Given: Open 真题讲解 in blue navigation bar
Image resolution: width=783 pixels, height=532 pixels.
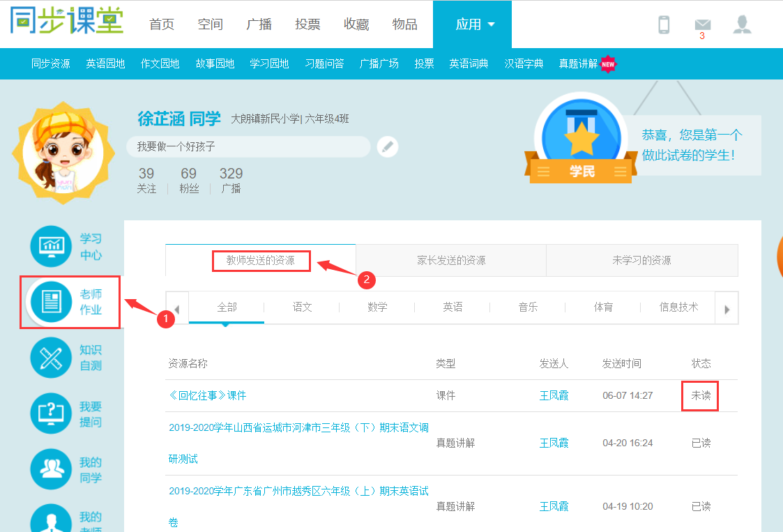Looking at the screenshot, I should 579,63.
